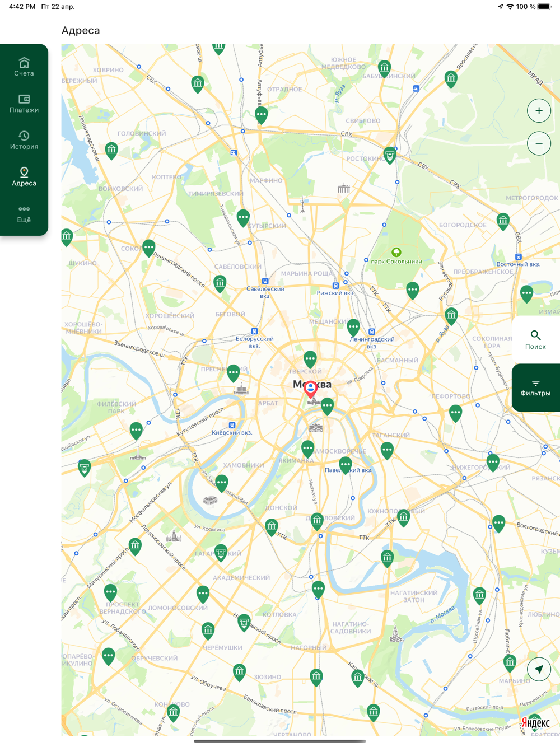The height and width of the screenshot is (747, 560).
Task: Open cluster pin near Отрадное
Action: coord(262,115)
